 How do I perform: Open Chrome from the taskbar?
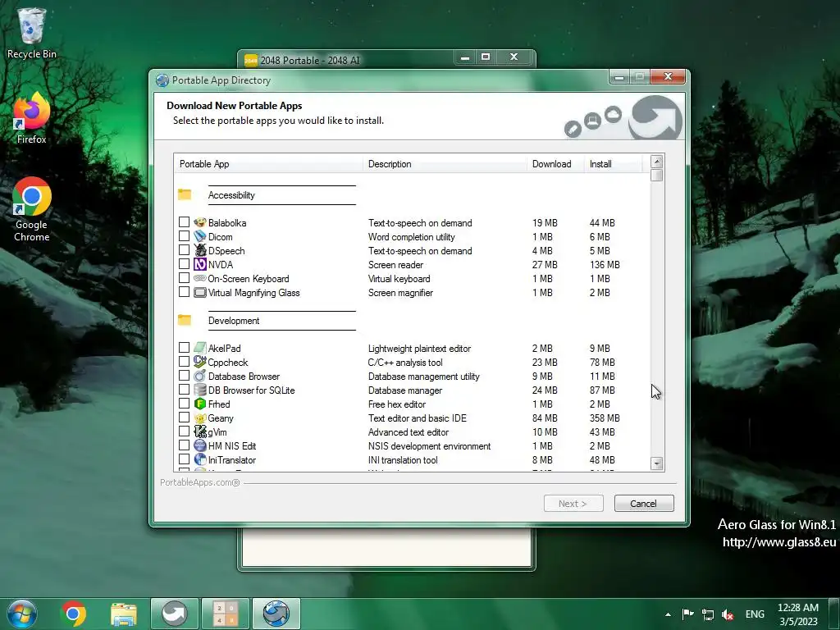click(74, 614)
